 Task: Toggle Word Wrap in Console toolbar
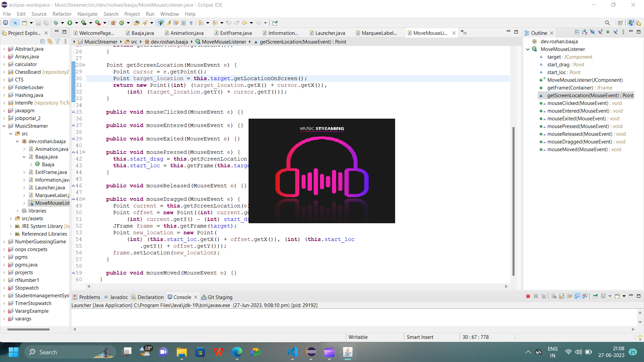pyautogui.click(x=569, y=296)
